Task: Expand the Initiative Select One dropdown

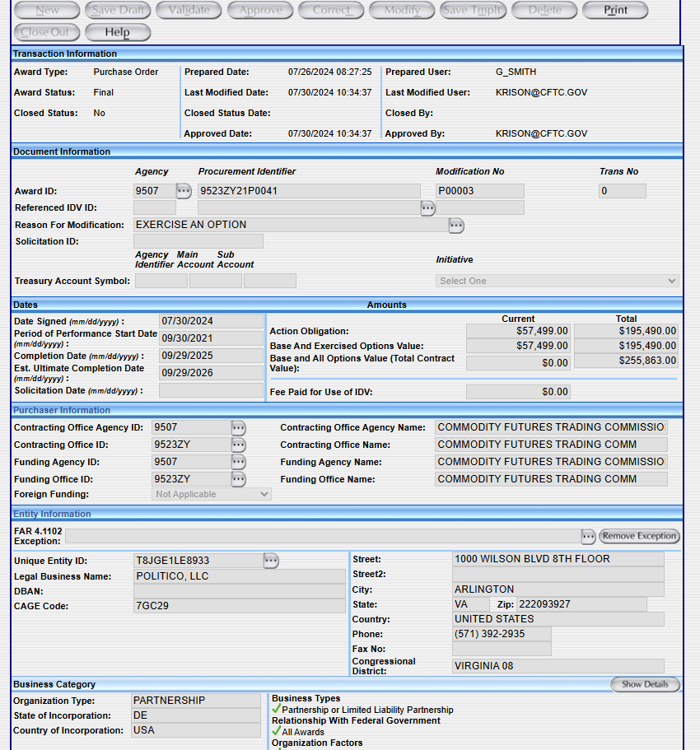Action: (x=557, y=281)
